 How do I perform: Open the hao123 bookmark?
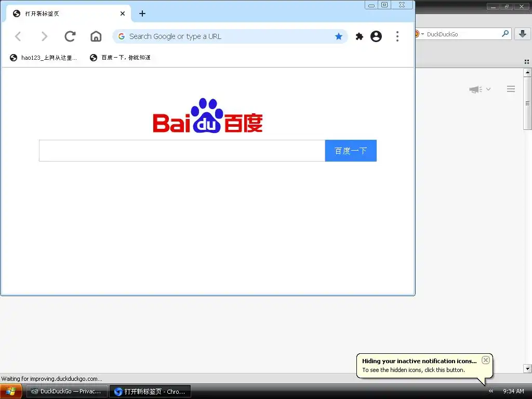pos(44,58)
